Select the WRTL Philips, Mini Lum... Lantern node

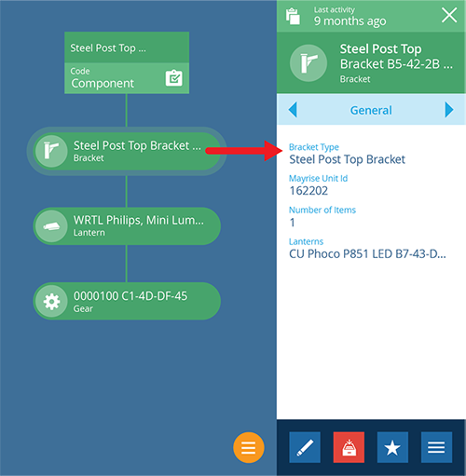coord(127,226)
